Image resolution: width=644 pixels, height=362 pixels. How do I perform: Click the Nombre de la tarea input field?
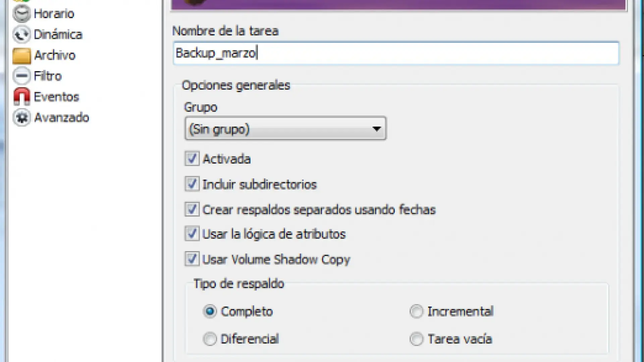point(396,53)
